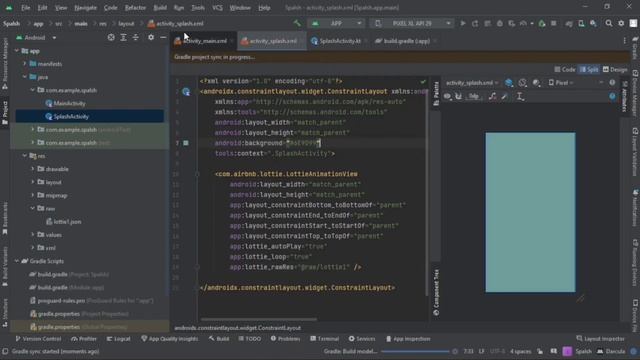The height and width of the screenshot is (360, 640).
Task: Click the Device Manager phone icon in toolbar
Action: point(581,24)
